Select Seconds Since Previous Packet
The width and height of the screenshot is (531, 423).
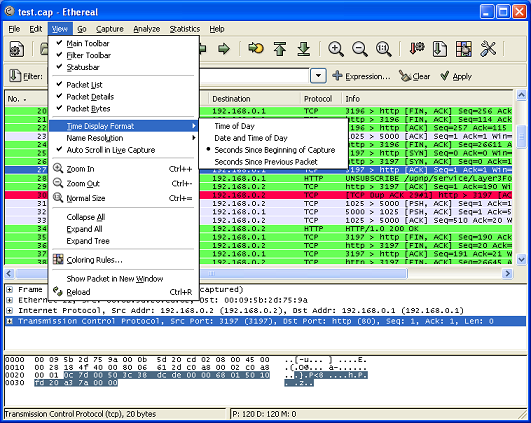click(273, 162)
